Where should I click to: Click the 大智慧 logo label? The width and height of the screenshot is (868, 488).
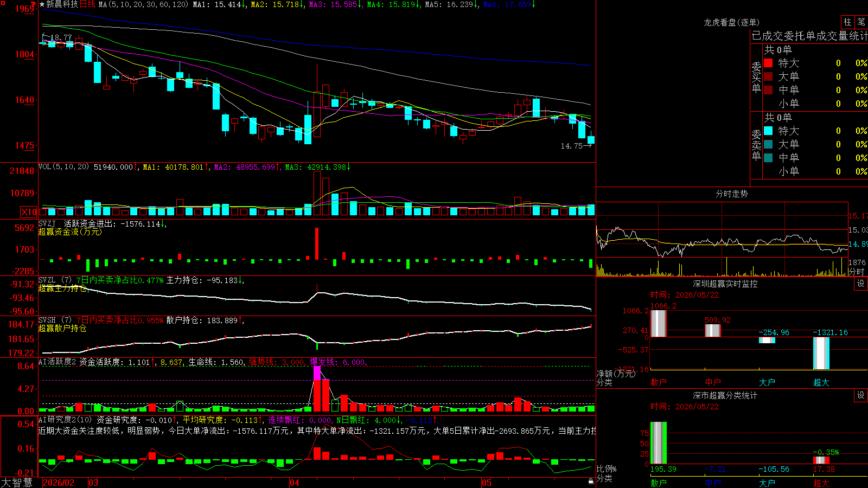click(16, 483)
